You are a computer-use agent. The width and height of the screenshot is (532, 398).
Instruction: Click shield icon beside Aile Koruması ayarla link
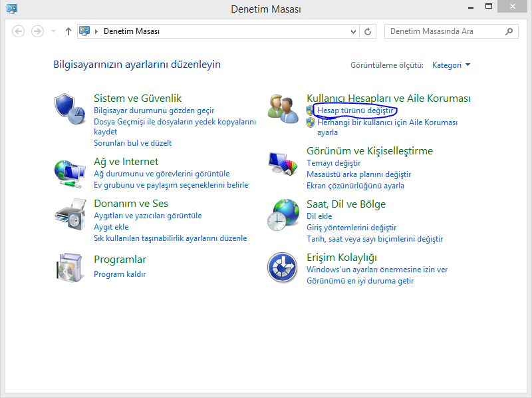pos(310,122)
